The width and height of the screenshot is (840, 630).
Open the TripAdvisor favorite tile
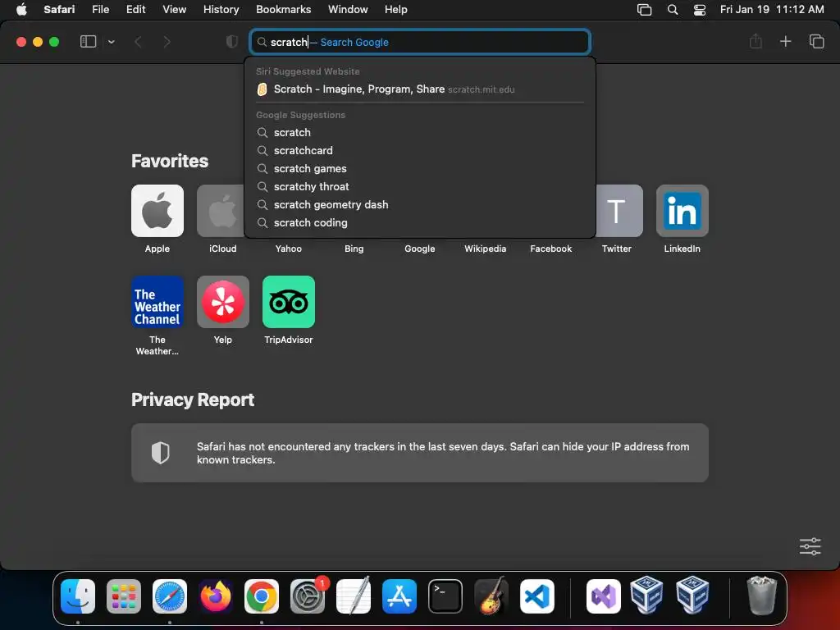[x=289, y=302]
